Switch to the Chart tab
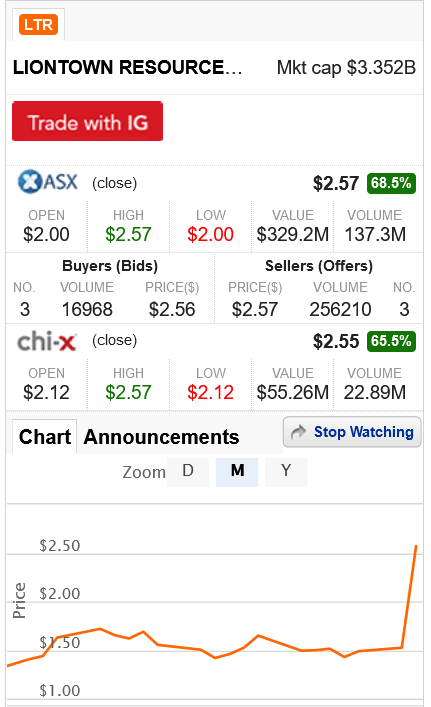This screenshot has height=707, width=431. (x=45, y=436)
